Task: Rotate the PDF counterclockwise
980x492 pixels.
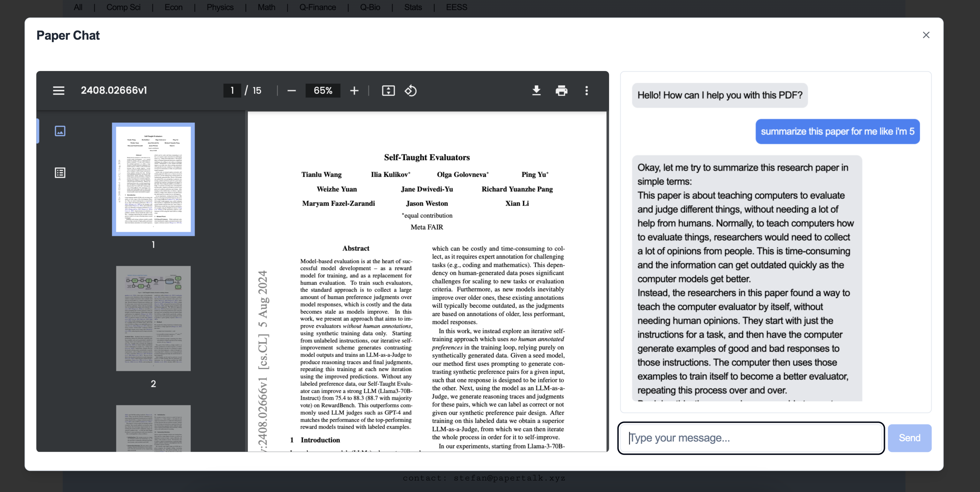Action: point(411,90)
